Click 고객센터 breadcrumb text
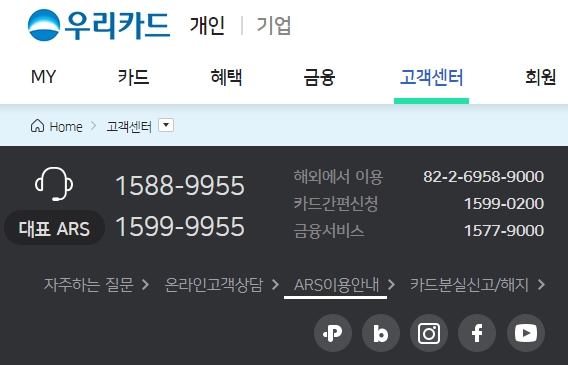The width and height of the screenshot is (568, 365). click(129, 127)
